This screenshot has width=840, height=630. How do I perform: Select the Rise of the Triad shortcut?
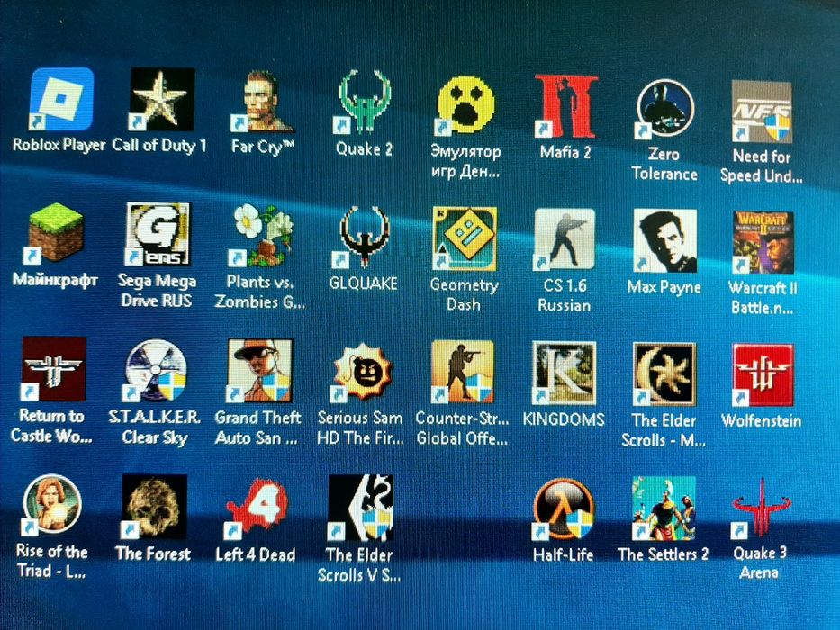[52, 505]
